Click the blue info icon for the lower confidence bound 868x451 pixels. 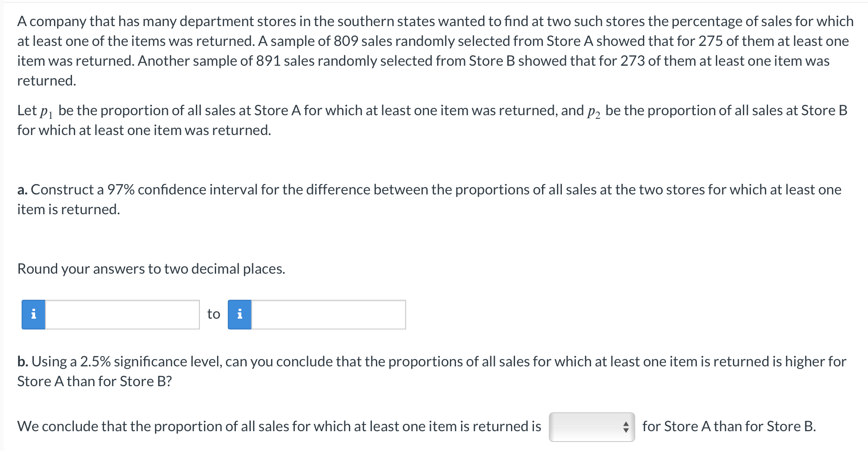(x=33, y=314)
